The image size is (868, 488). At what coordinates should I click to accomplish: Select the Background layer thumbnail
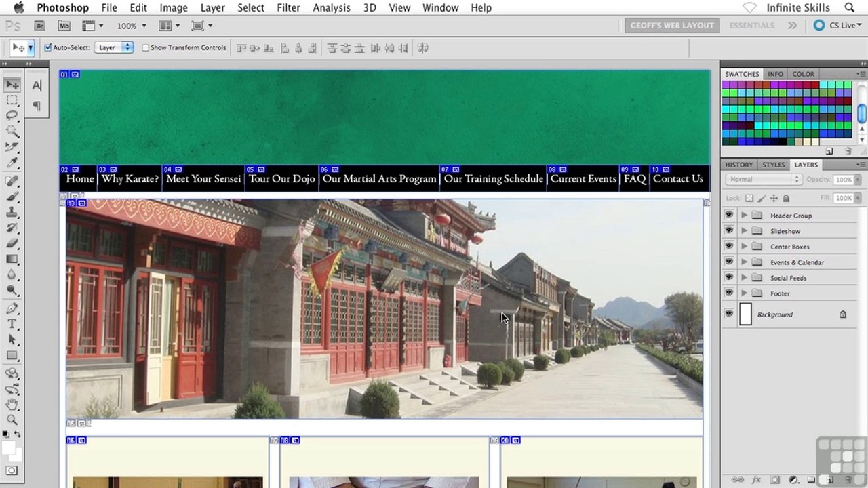746,314
